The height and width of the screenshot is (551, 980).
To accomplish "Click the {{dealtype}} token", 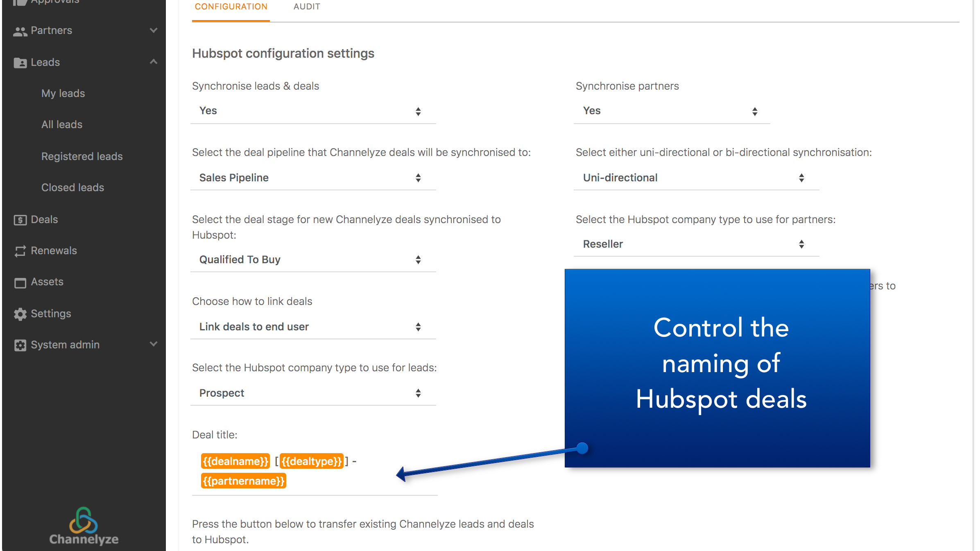I will tap(312, 461).
